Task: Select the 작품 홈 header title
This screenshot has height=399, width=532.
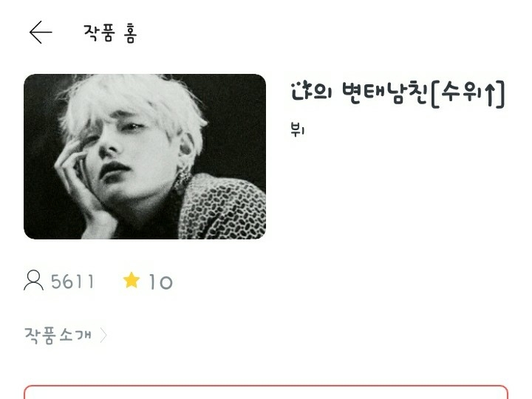Action: click(x=110, y=33)
